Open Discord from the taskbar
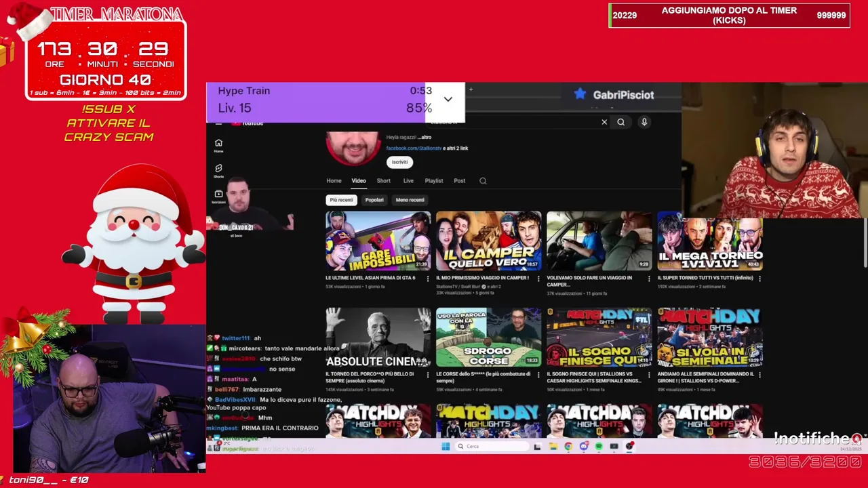 tap(584, 446)
